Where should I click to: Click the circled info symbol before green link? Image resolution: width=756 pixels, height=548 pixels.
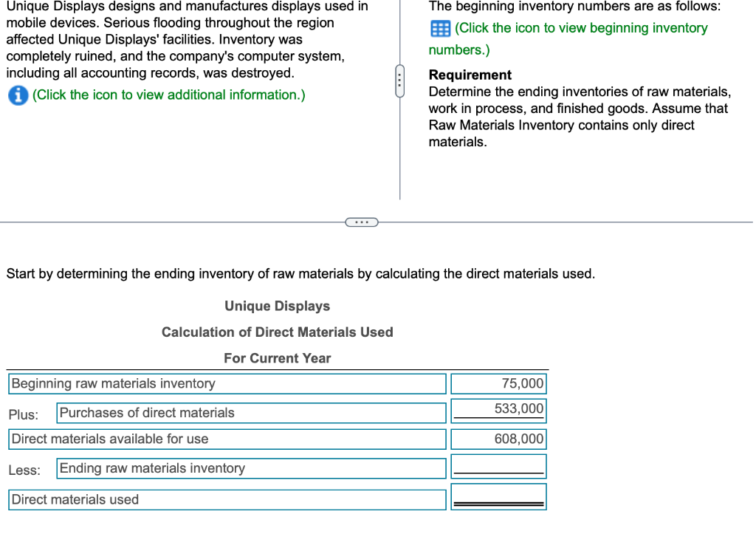pos(18,95)
